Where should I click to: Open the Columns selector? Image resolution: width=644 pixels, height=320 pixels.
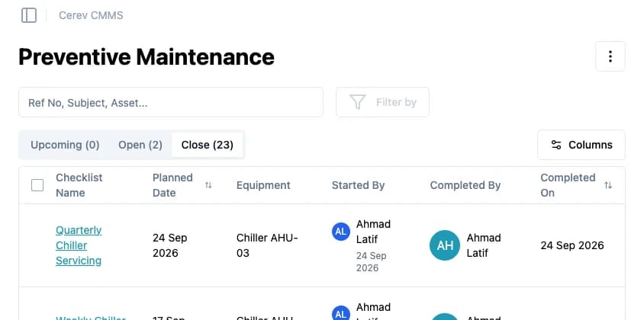point(581,145)
